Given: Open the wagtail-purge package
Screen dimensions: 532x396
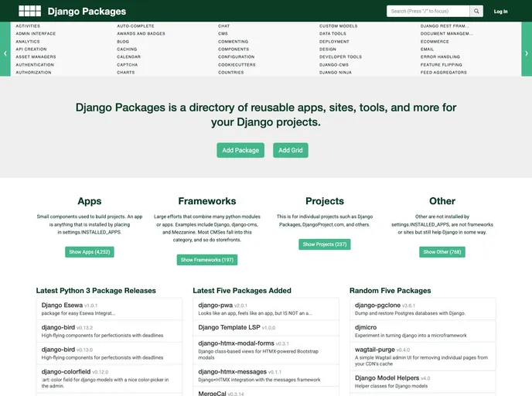Looking at the screenshot, I should 375,350.
